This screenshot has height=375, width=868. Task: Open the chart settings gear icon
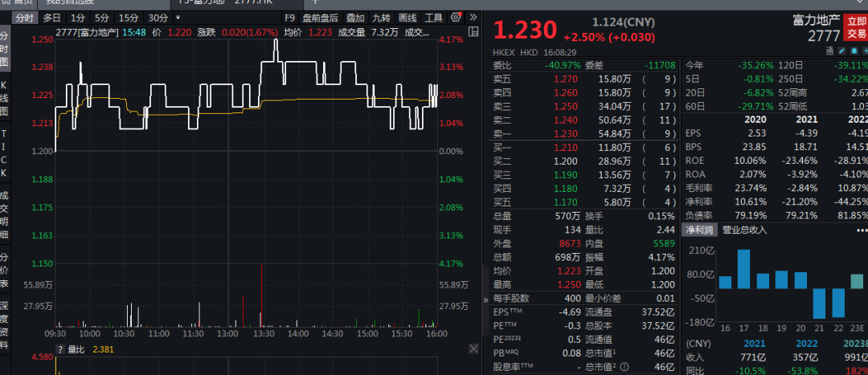(x=457, y=17)
